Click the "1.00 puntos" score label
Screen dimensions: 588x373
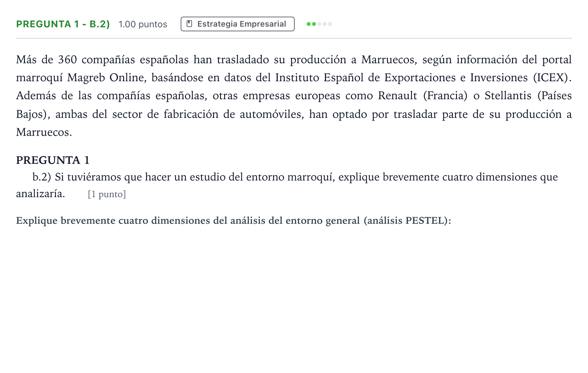[143, 24]
